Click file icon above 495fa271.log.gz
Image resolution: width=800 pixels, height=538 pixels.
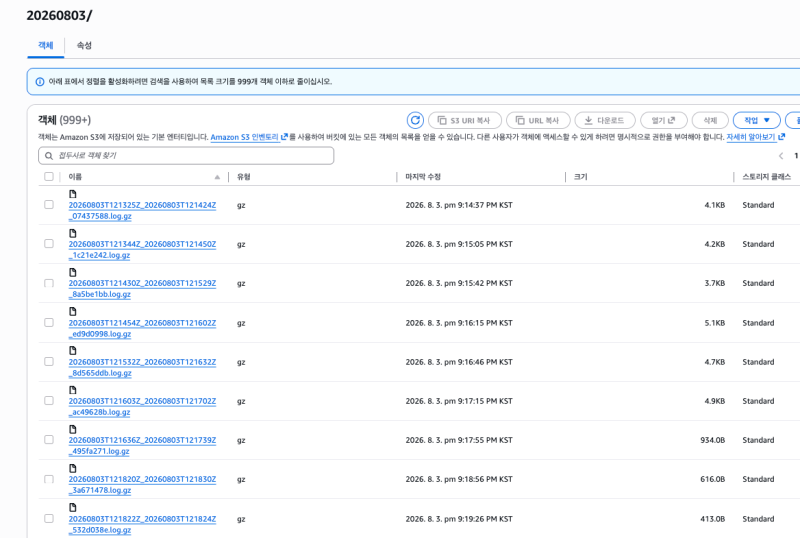[72, 429]
